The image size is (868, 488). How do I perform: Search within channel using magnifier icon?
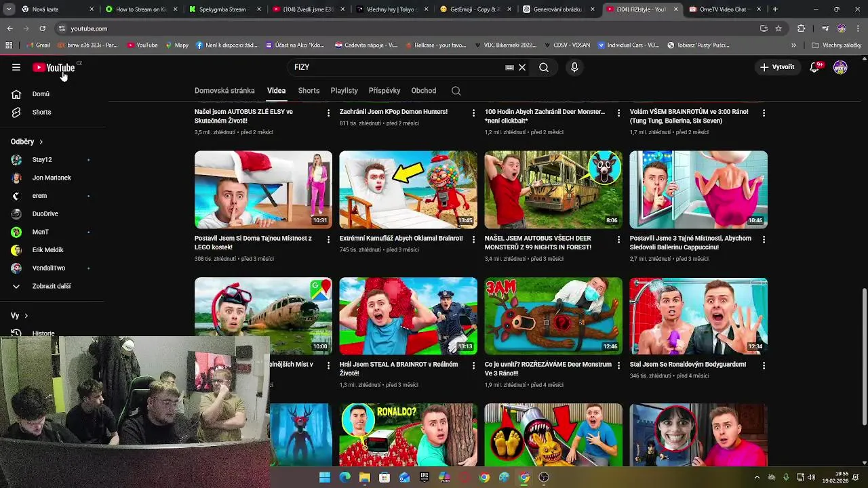click(x=456, y=91)
